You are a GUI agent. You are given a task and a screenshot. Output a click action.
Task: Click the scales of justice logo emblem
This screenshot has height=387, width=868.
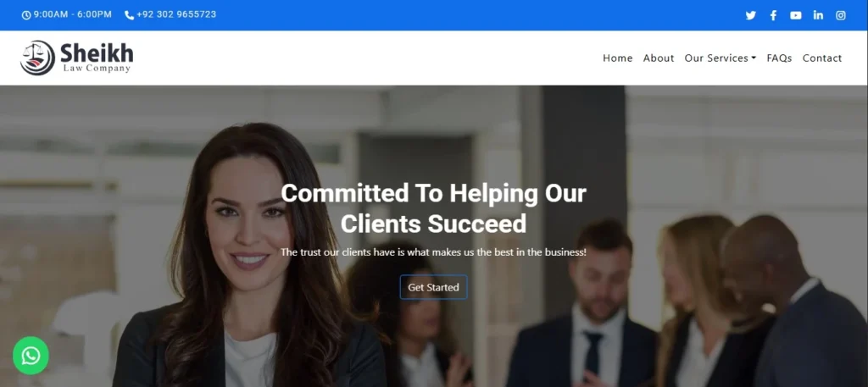pyautogui.click(x=37, y=58)
